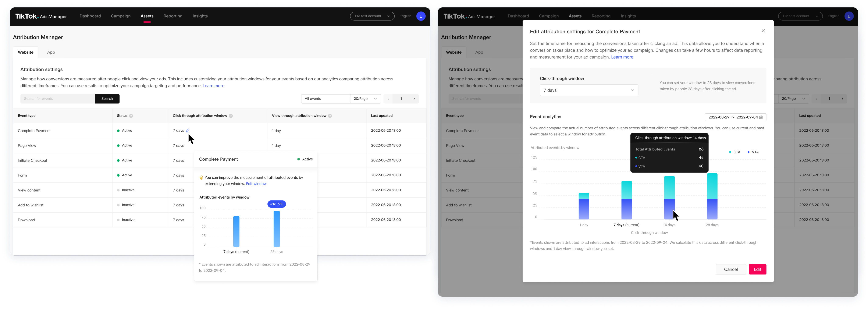Open the All events filter dropdown
The image size is (868, 309).
point(325,99)
